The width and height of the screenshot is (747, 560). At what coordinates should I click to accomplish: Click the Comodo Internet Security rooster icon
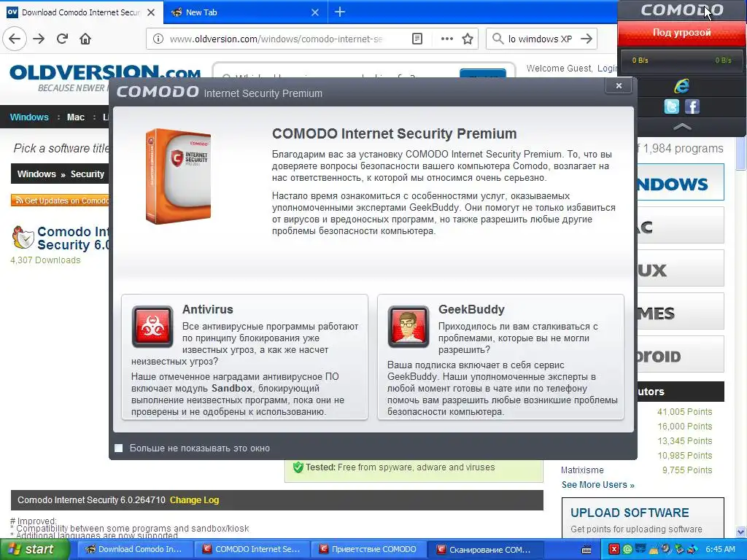(x=23, y=237)
